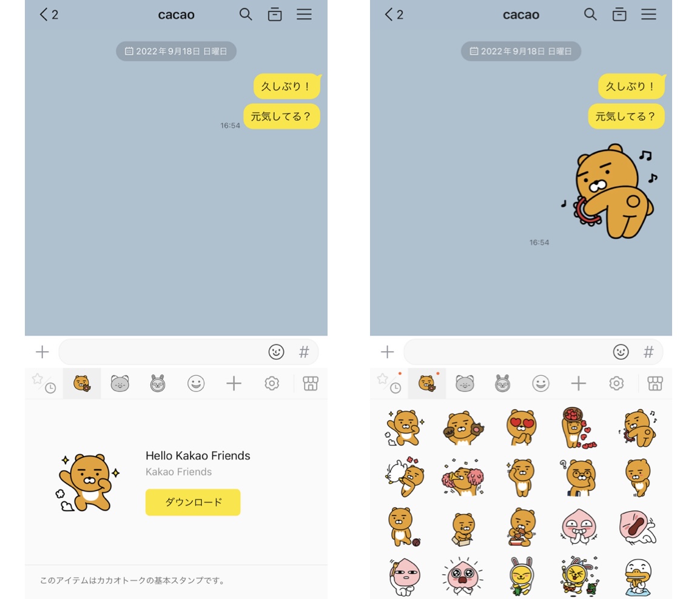Select the gray cat sticker tab in left panel
The image size is (700, 599).
(x=119, y=383)
